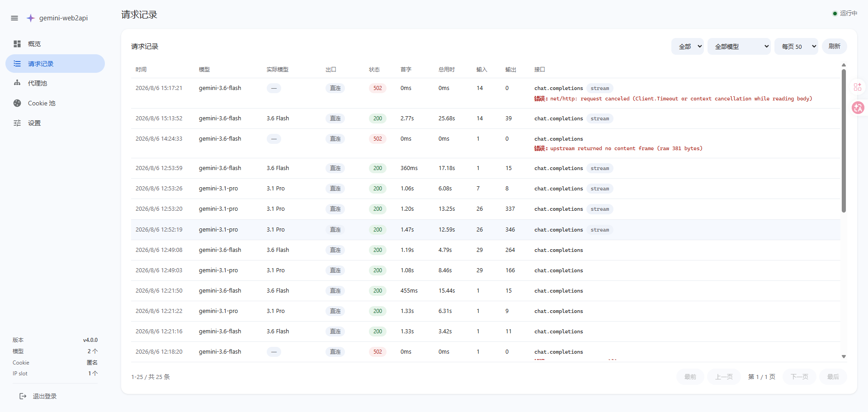Click the 刷新 refresh button

[x=835, y=46]
